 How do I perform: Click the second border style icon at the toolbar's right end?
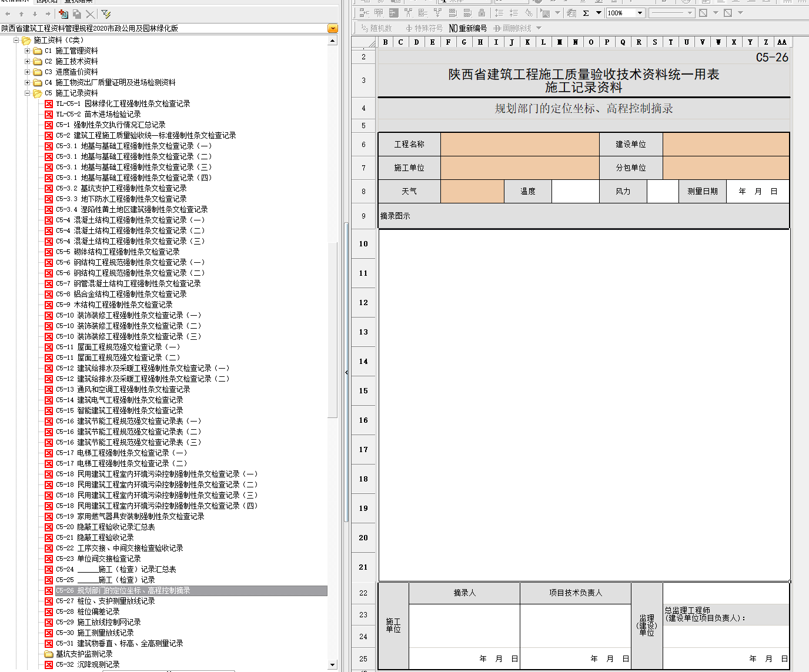[728, 13]
